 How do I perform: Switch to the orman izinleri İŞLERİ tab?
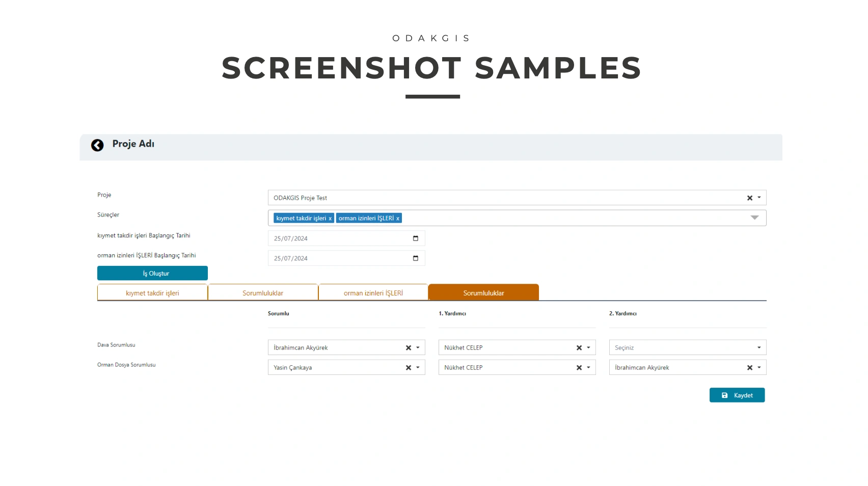point(373,293)
